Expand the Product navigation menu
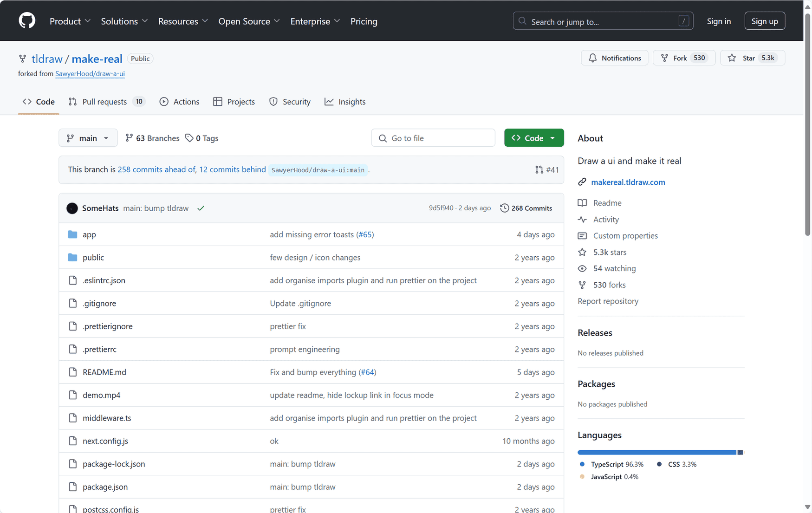Image resolution: width=812 pixels, height=513 pixels. [70, 21]
